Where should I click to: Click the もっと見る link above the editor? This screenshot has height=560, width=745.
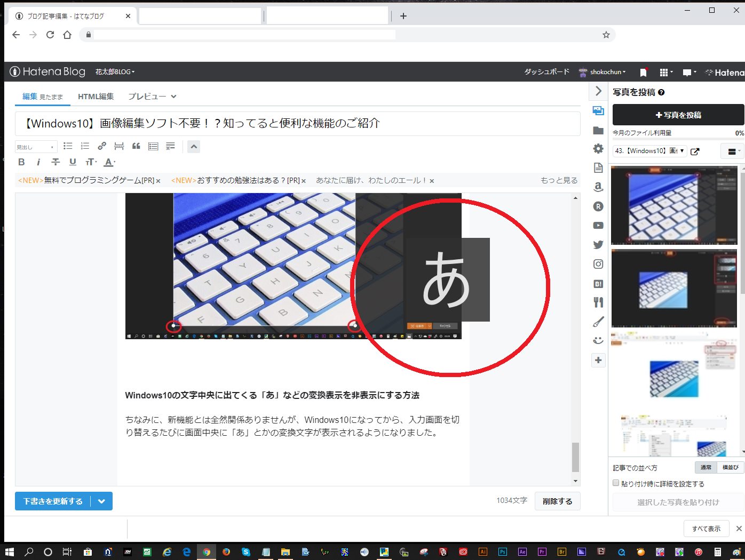558,180
